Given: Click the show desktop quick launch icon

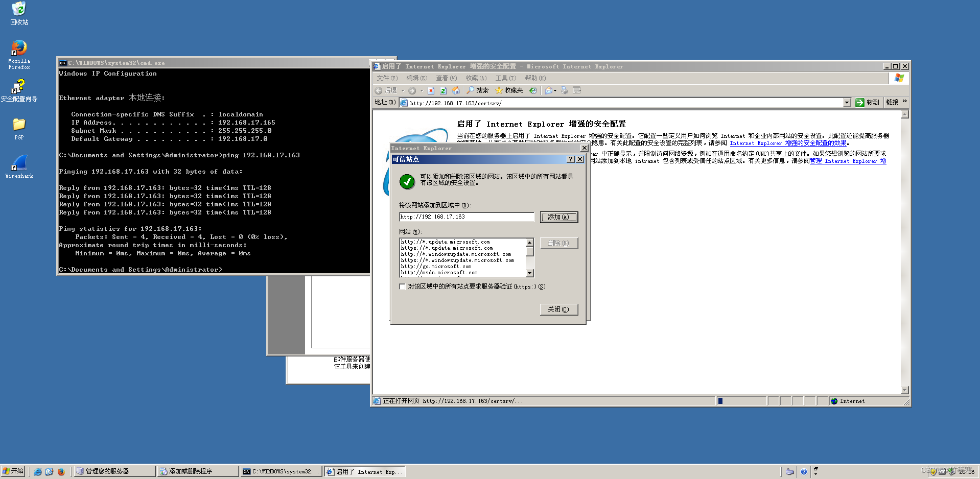Looking at the screenshot, I should coord(50,471).
